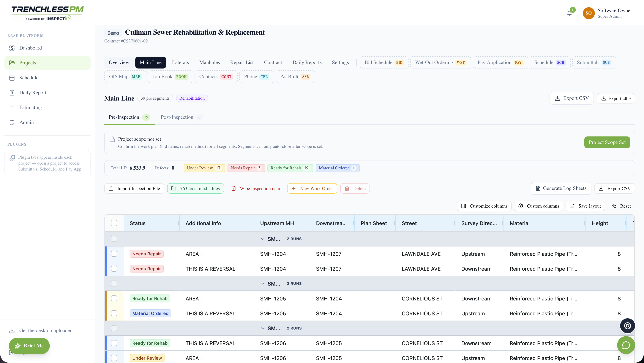Filter by Needs Repair 2 badge
Screen dimensions: 644x363
coord(246,168)
